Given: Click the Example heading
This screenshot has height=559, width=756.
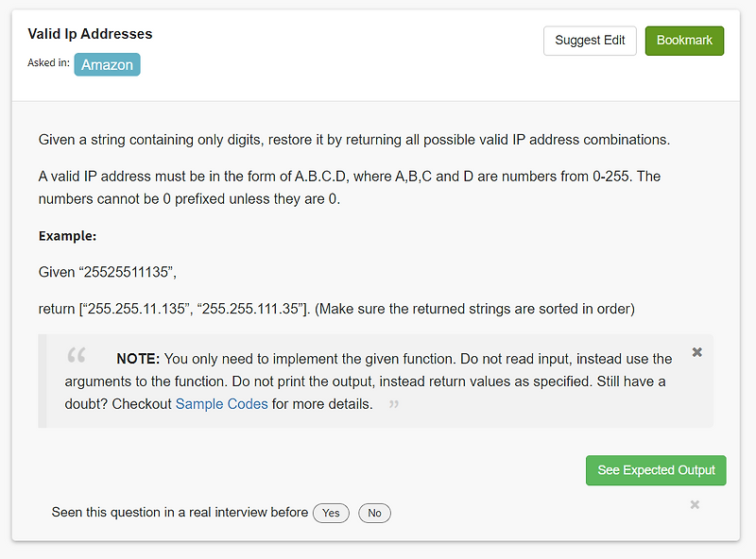Looking at the screenshot, I should 59,235.
